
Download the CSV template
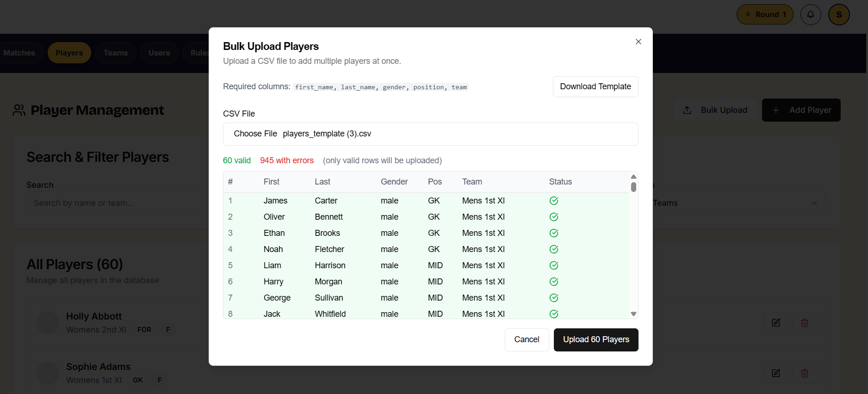595,86
